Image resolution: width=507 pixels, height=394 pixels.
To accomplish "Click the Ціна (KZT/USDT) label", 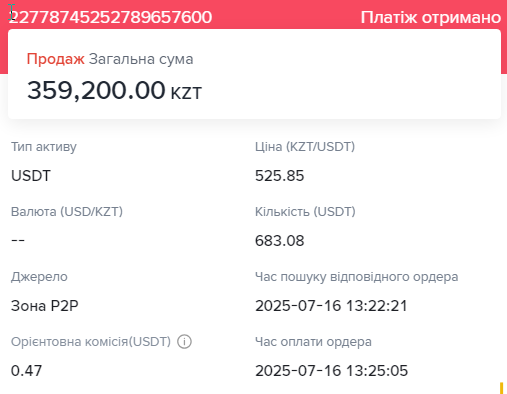I will [305, 147].
